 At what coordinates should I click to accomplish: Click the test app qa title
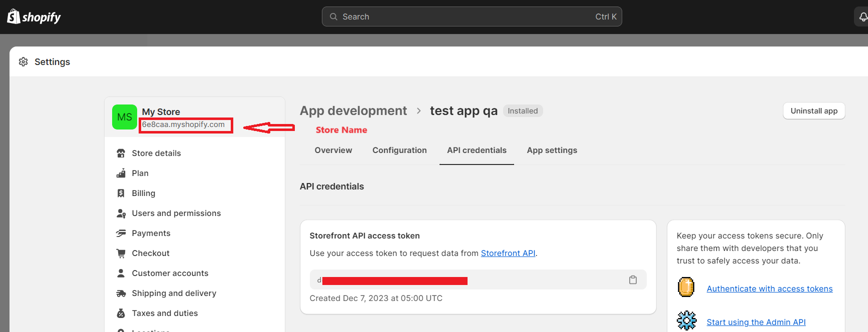464,110
